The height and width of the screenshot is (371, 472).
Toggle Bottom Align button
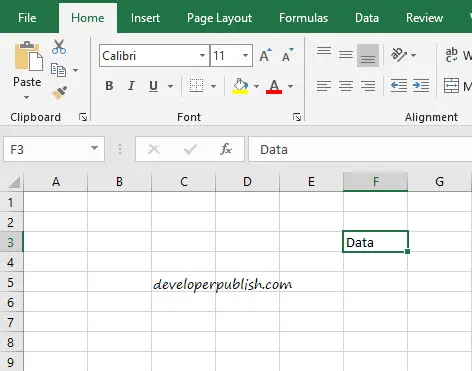(x=368, y=55)
